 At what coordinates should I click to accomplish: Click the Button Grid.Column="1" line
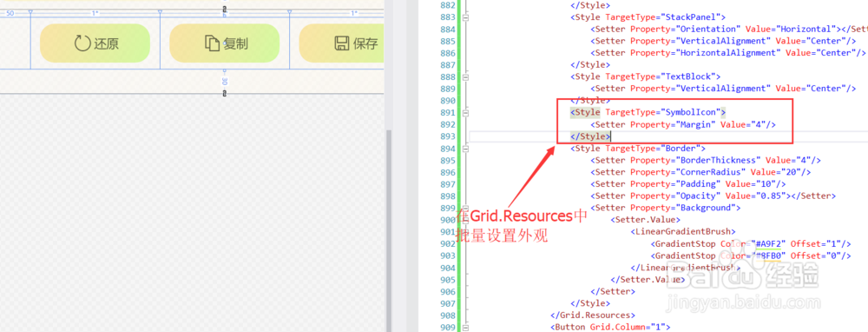click(x=610, y=327)
